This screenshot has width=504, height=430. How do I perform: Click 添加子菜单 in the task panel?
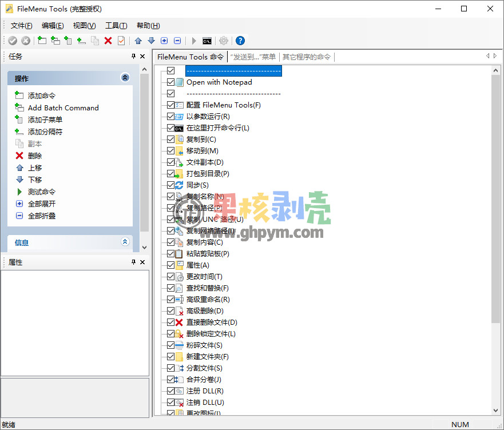point(45,120)
